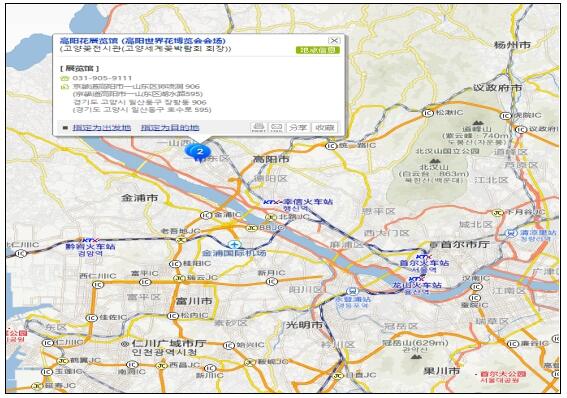Click the KTX 首尔火车站 station icon

pyautogui.click(x=422, y=256)
